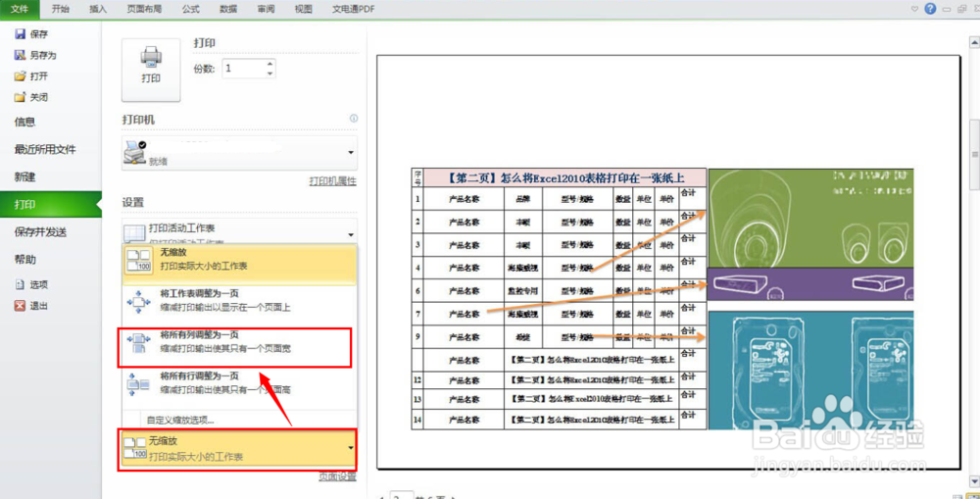
Task: Click 退出 to exit Excel
Action: [x=31, y=306]
